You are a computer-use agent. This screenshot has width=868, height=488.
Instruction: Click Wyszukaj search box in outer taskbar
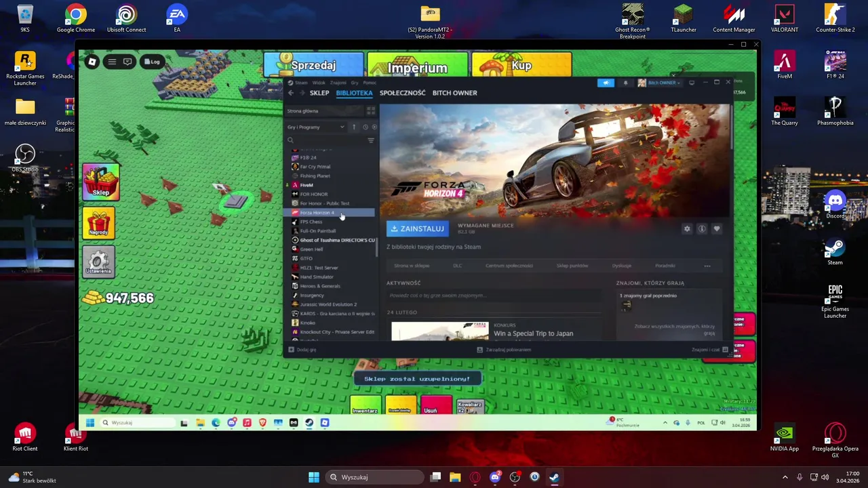(375, 477)
